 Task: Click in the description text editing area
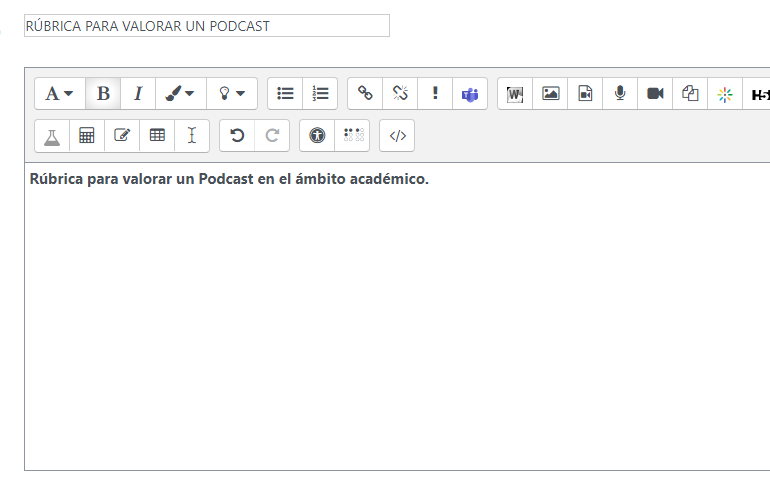tap(397, 317)
